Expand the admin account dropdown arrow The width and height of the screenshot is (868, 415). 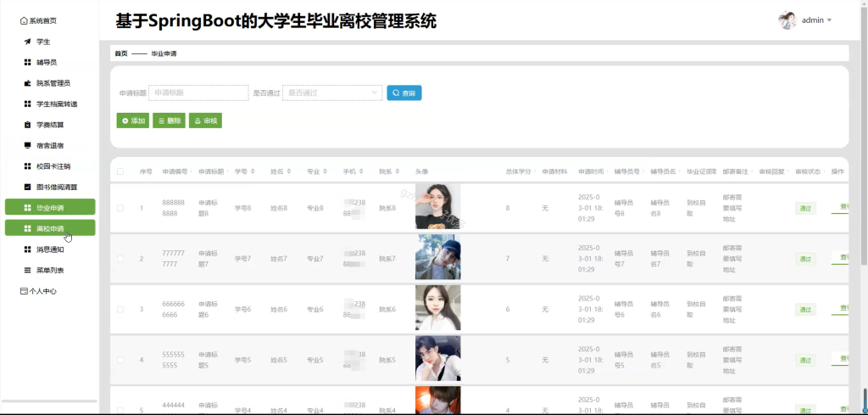(829, 20)
